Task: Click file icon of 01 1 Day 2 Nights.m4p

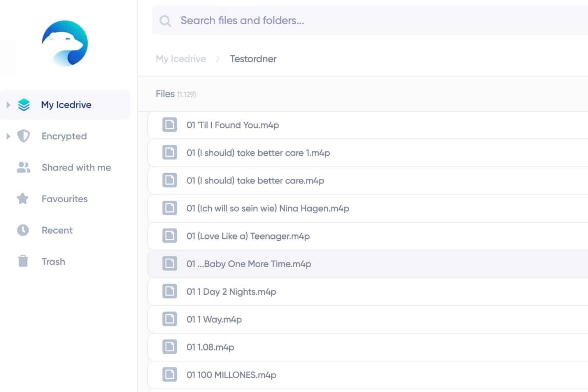Action: [170, 292]
